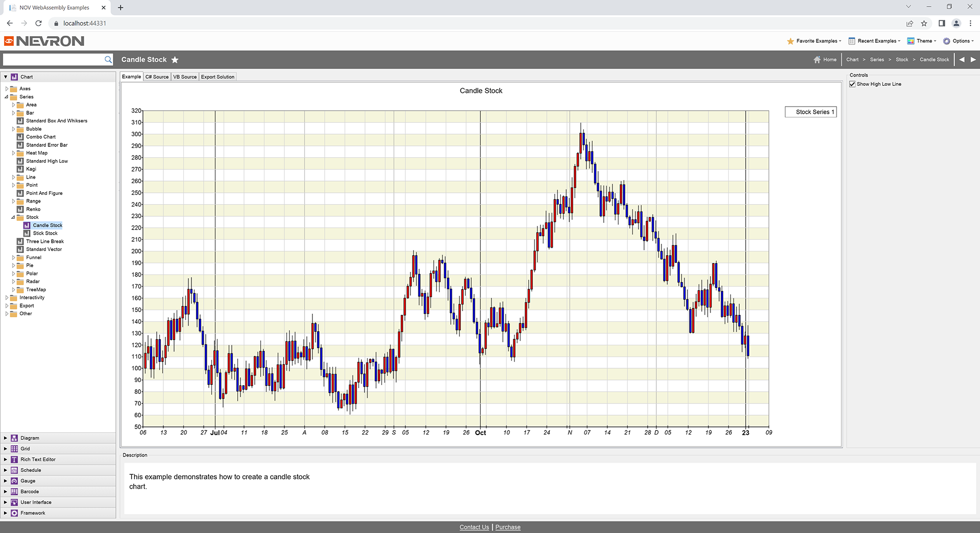Click the favorite star next to Candle Stock

click(x=175, y=60)
